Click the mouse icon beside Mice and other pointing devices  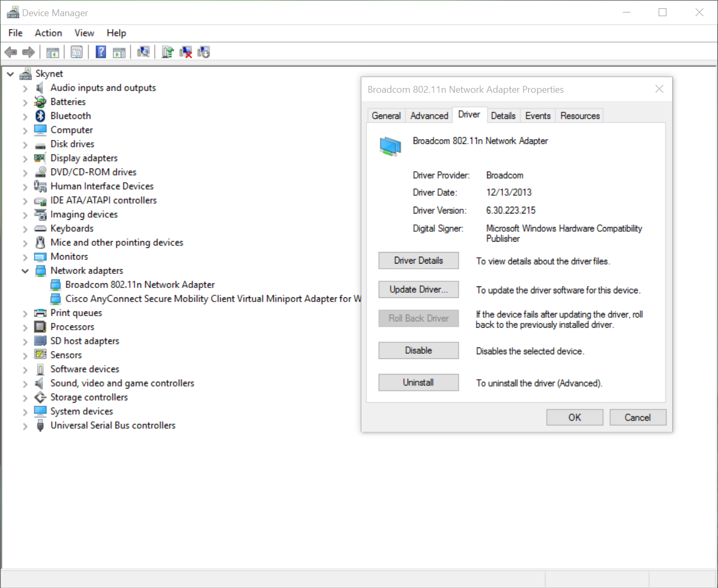[40, 242]
